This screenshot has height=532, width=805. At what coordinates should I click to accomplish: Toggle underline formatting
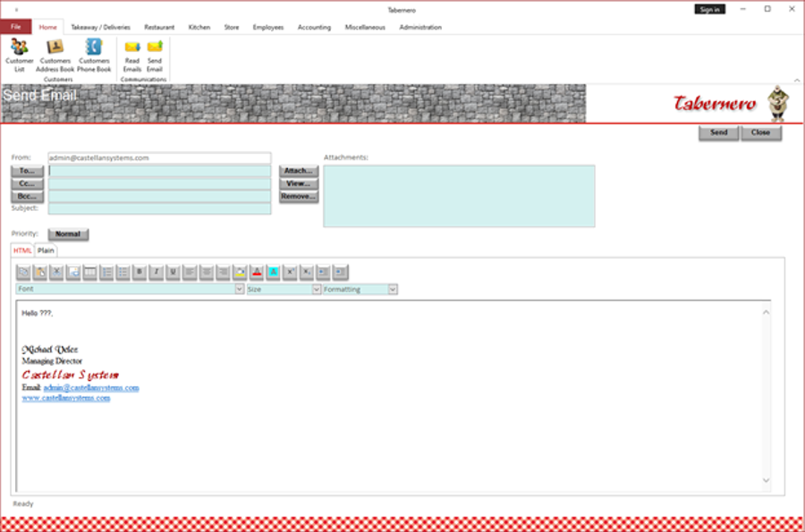[173, 272]
